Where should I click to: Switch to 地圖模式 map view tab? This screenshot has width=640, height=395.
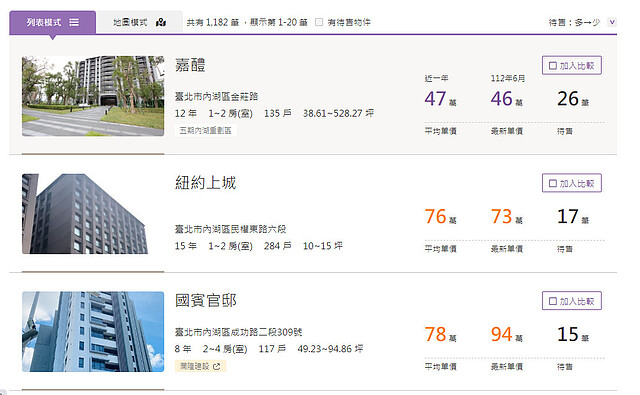click(x=140, y=22)
